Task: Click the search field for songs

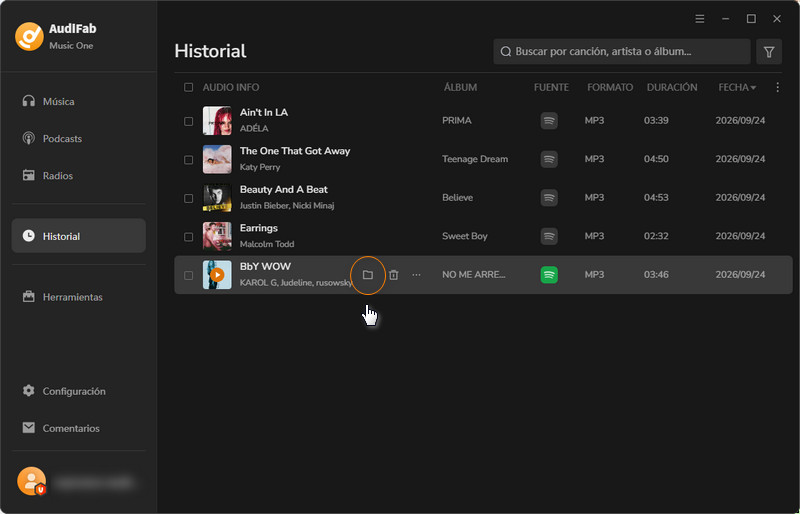Action: click(x=621, y=52)
